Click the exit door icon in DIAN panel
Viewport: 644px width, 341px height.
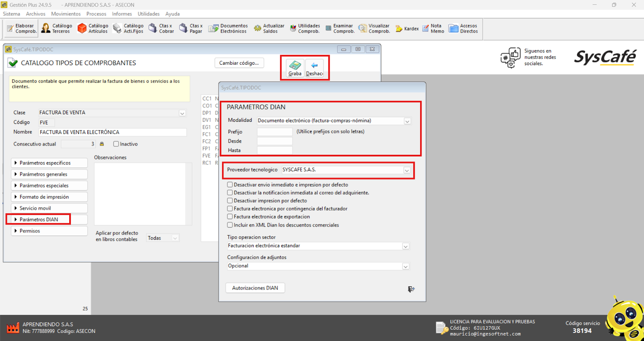[411, 289]
